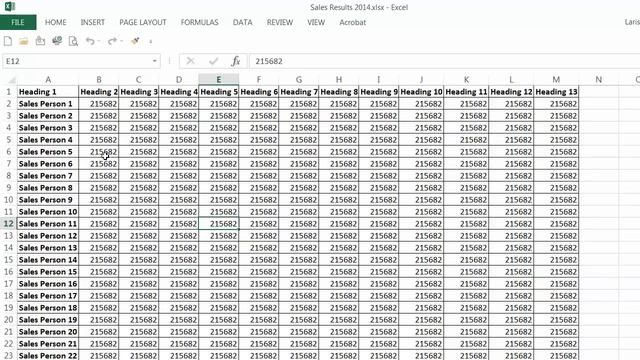Screen dimensions: 640x360
Task: Select column A header
Action: point(48,80)
